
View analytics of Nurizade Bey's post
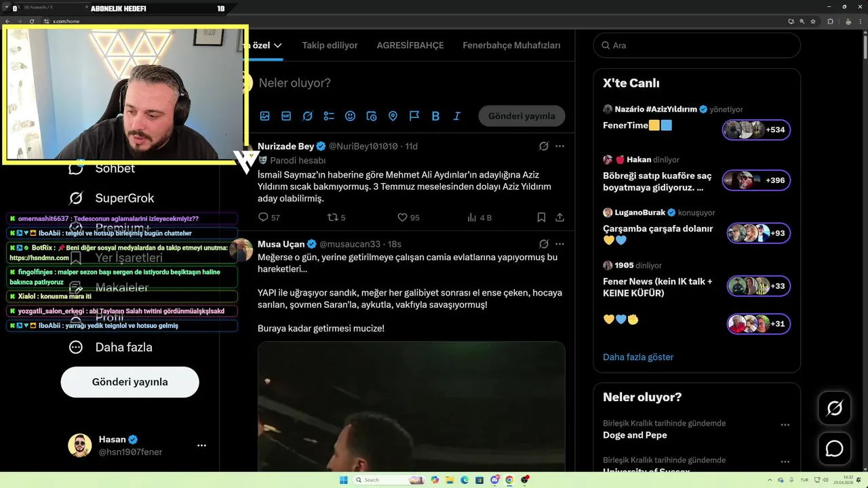pos(472,218)
